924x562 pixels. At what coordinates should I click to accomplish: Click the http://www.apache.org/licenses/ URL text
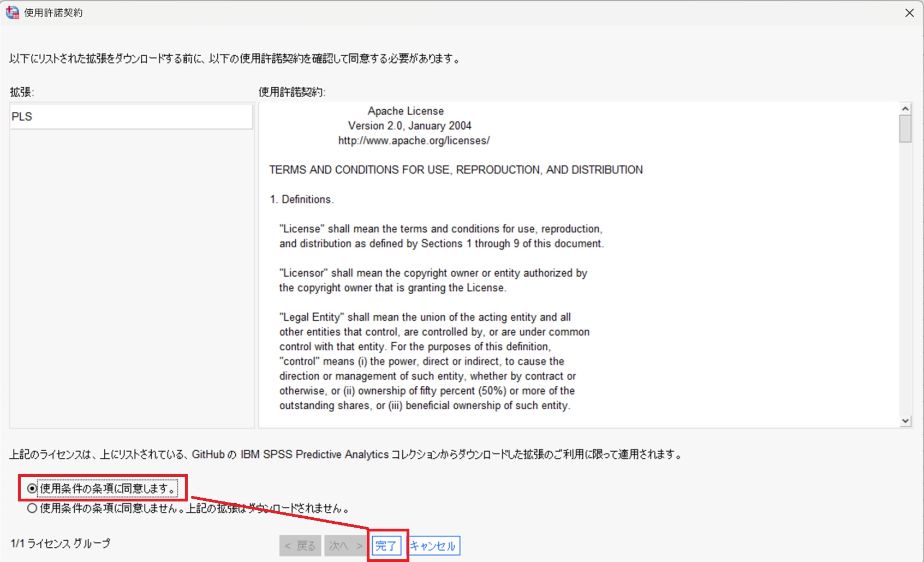(414, 141)
